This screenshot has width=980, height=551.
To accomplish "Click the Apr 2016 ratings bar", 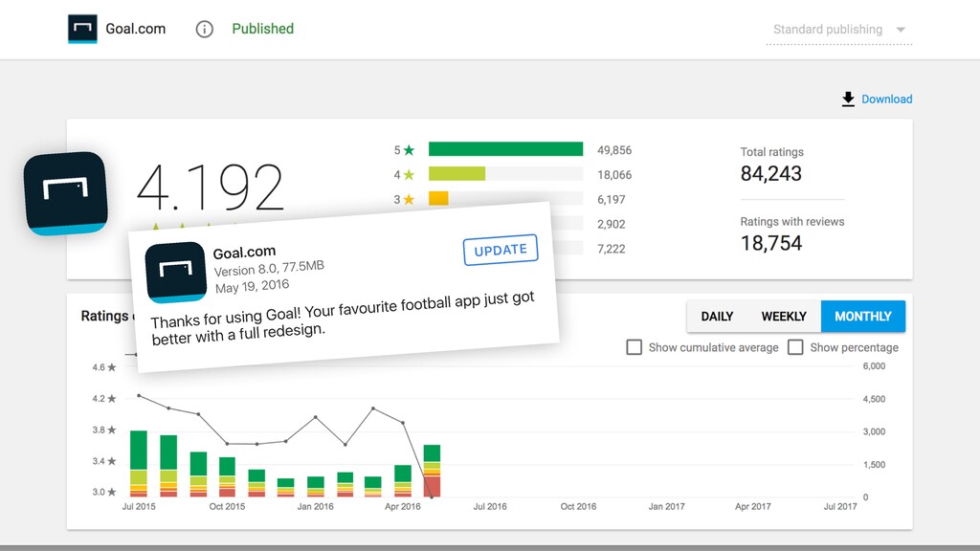I will click(403, 481).
